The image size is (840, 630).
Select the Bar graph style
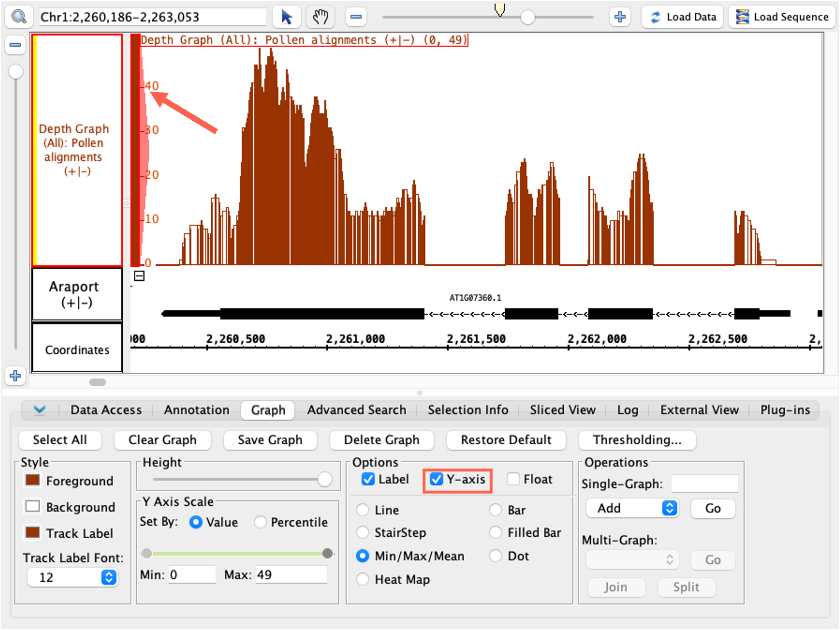pyautogui.click(x=495, y=510)
